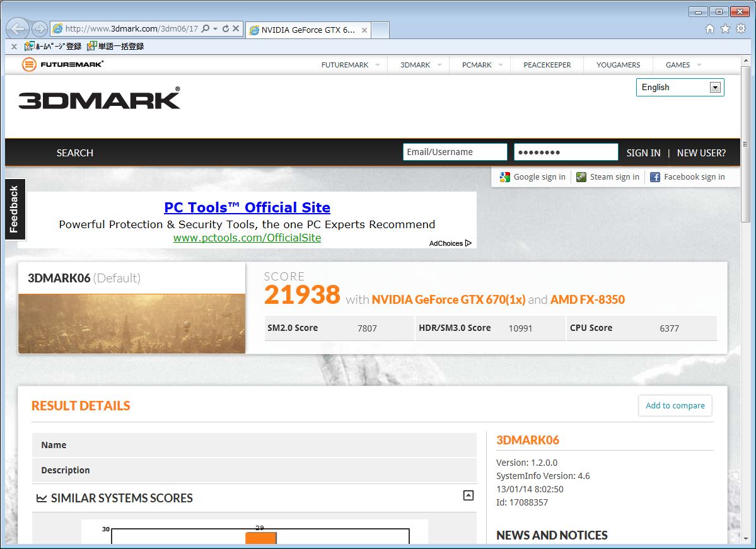Click the NVIDIA GeForce GTX 670(1x) text
Screen dimensions: 756x549
click(448, 300)
